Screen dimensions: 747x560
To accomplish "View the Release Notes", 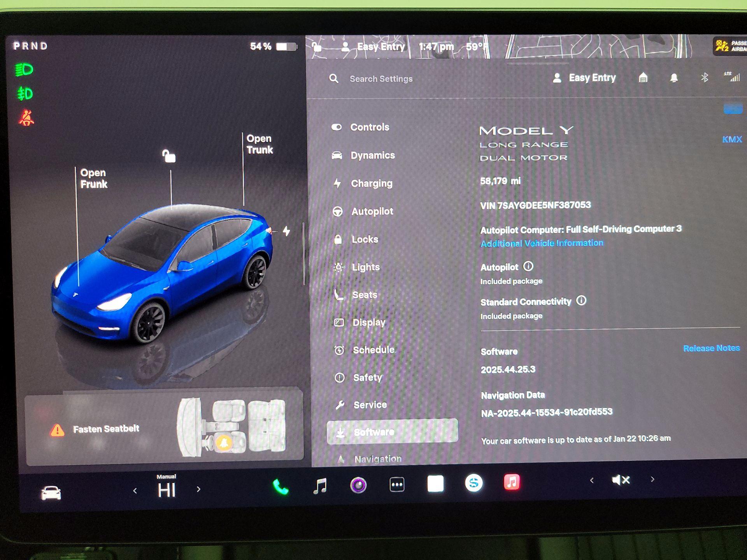I will [x=711, y=348].
